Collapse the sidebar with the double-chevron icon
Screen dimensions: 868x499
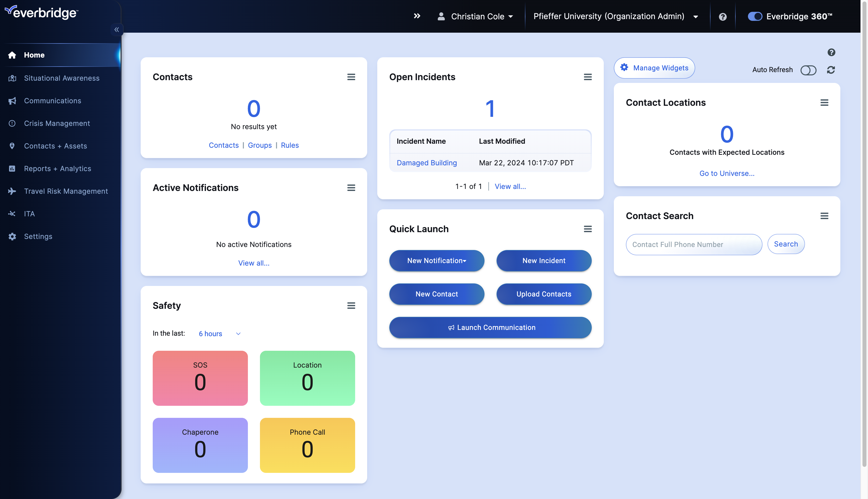117,30
